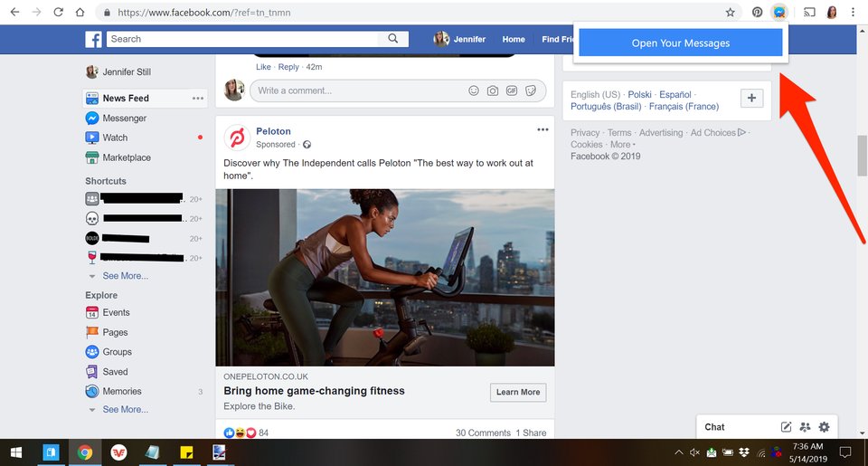Open Messenger from the left sidebar

pos(124,119)
